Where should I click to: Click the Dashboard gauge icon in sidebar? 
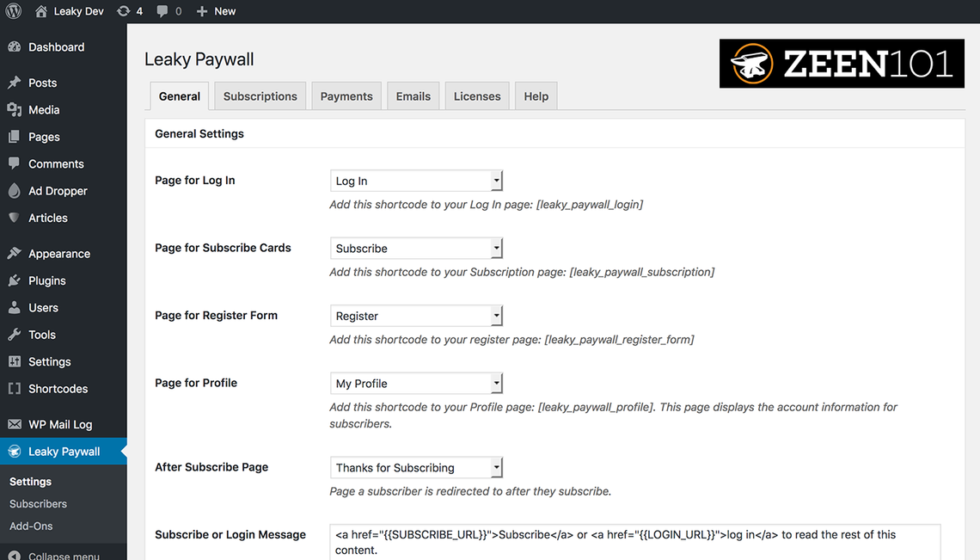tap(15, 47)
